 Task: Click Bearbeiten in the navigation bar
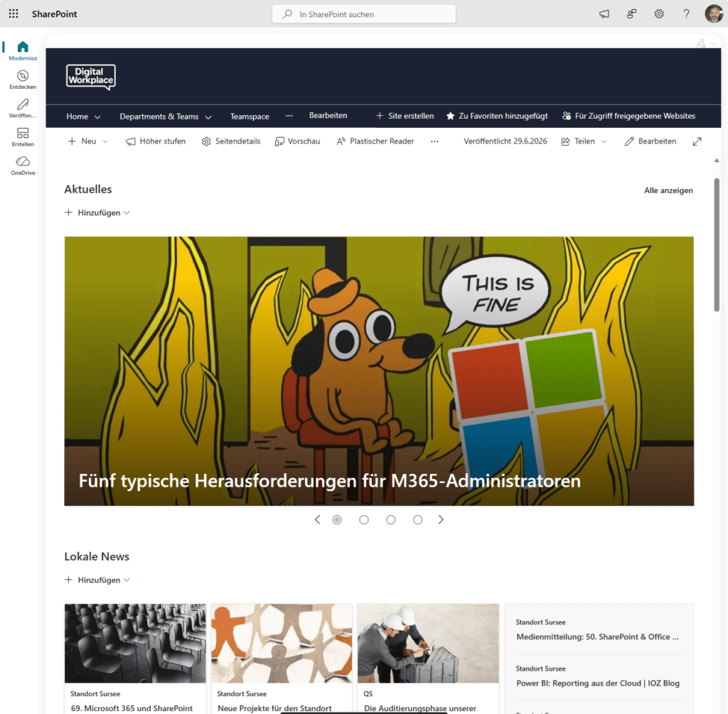pos(328,116)
